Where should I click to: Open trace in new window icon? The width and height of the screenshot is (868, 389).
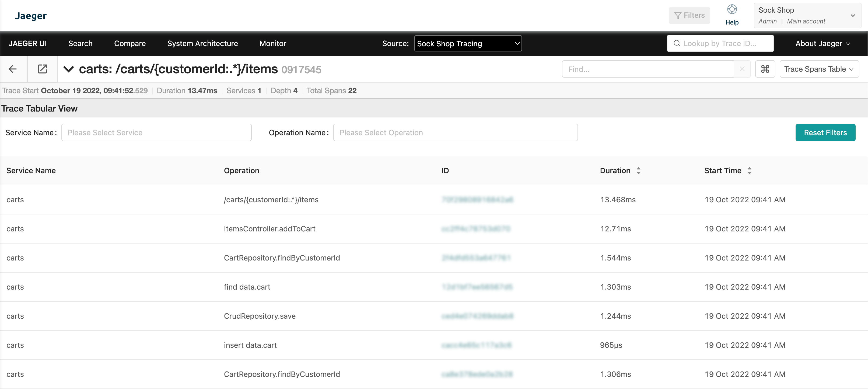pos(42,69)
